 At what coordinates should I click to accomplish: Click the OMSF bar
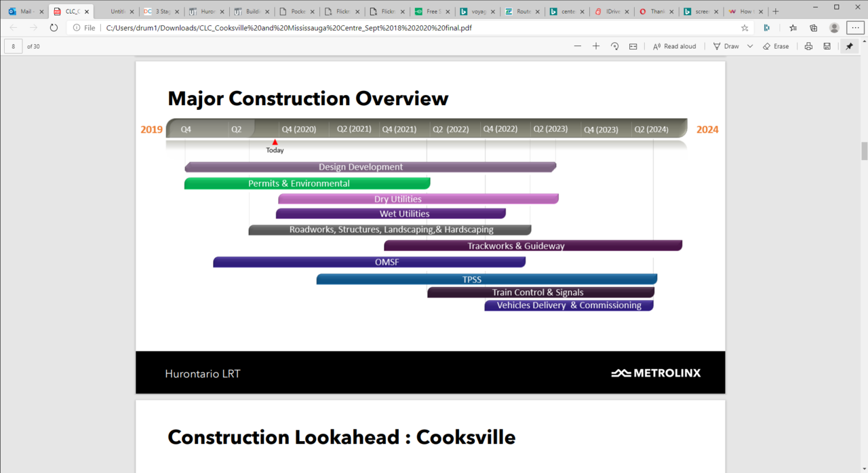pyautogui.click(x=370, y=262)
